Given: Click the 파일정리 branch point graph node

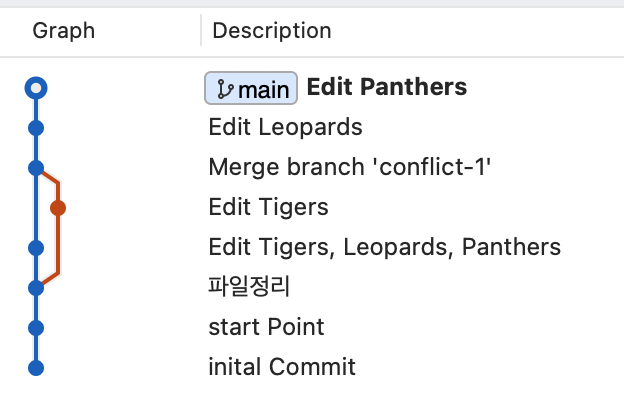Looking at the screenshot, I should 36,288.
